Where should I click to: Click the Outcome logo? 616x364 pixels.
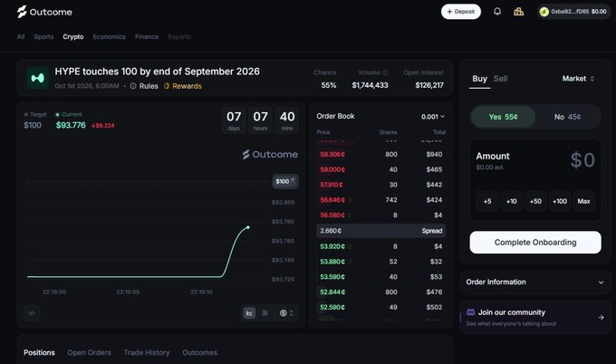point(44,12)
